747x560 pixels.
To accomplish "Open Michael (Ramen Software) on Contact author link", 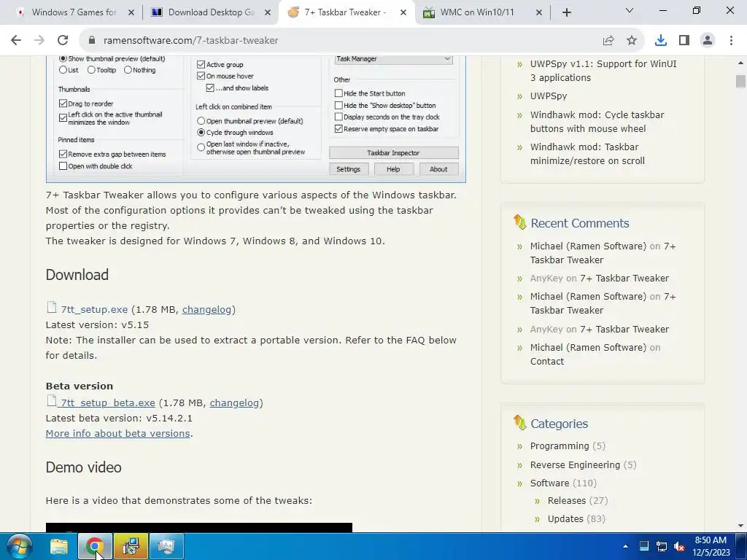I will 588,348.
